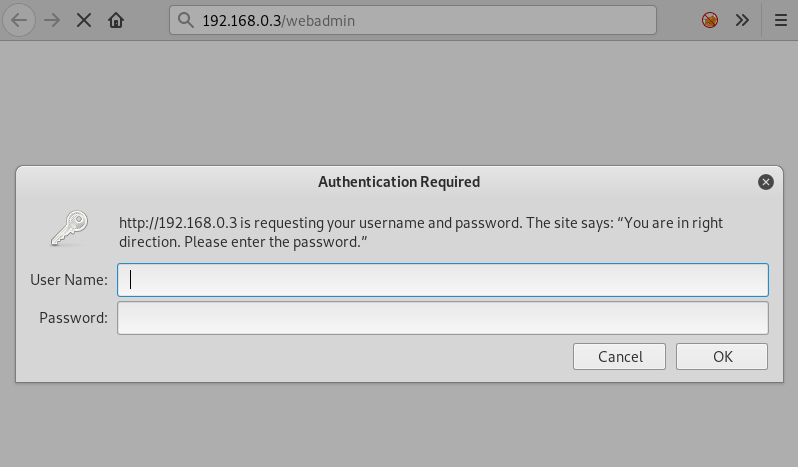Stop page loading with the X button
Screen dimensions: 798x467
[85, 20]
